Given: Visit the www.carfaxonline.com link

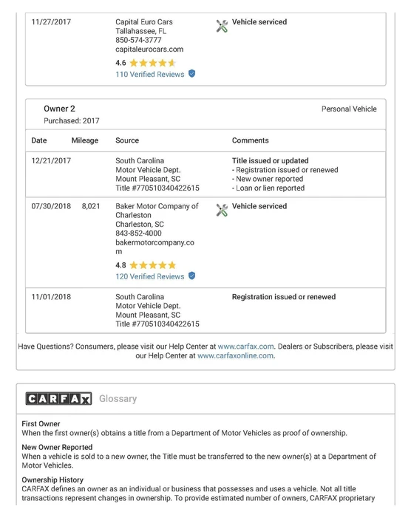Looking at the screenshot, I should (235, 355).
